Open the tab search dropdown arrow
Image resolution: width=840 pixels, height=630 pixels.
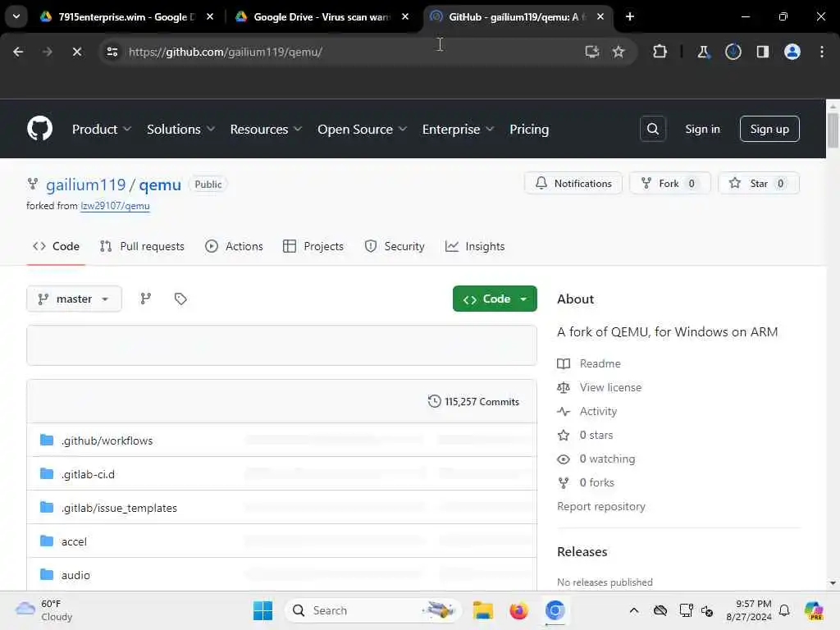pos(16,16)
